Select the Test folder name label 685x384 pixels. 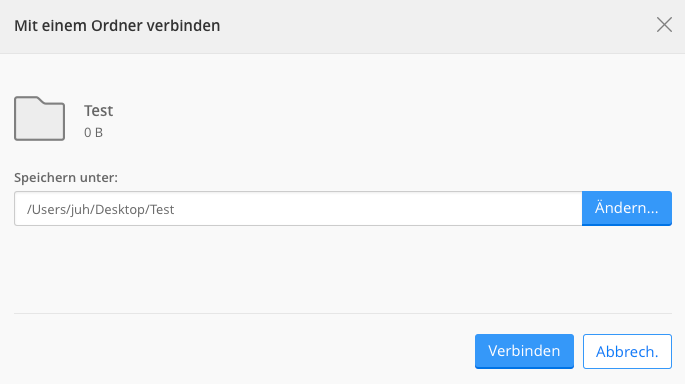tap(99, 111)
